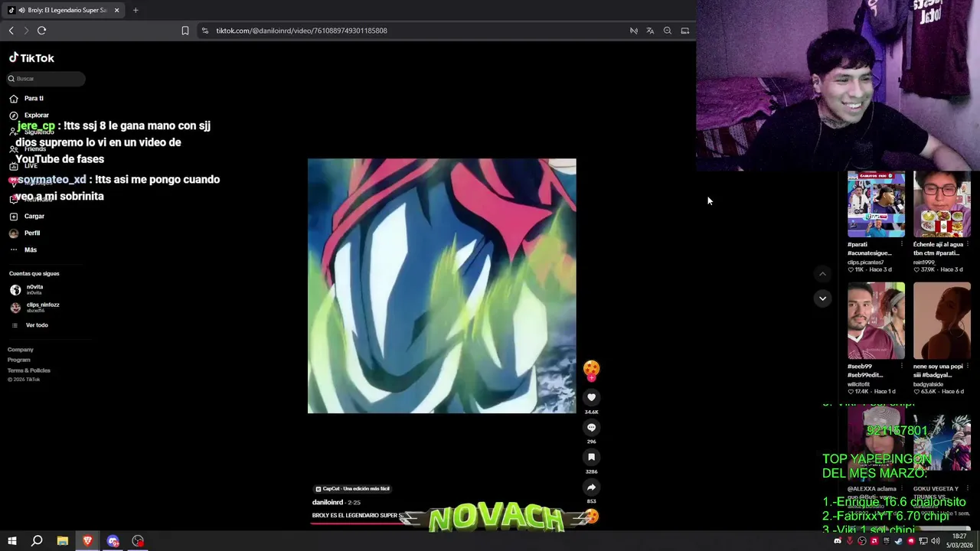This screenshot has width=980, height=551.
Task: Click the cast/picture-in-picture toolbar icon
Action: click(685, 31)
